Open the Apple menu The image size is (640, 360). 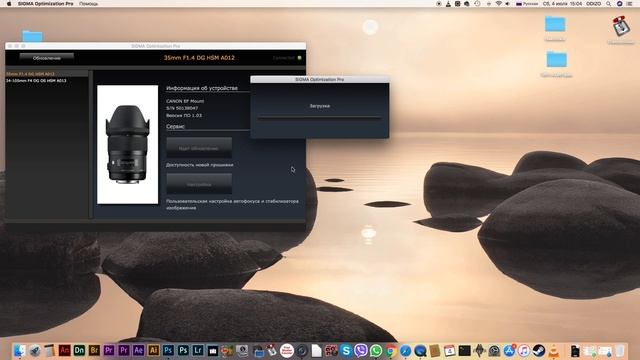(x=9, y=3)
